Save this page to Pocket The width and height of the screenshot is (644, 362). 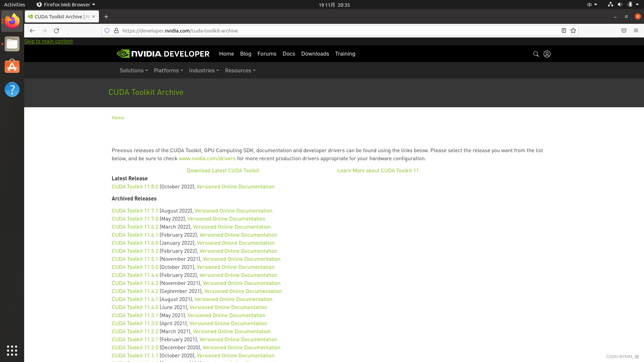click(x=624, y=31)
